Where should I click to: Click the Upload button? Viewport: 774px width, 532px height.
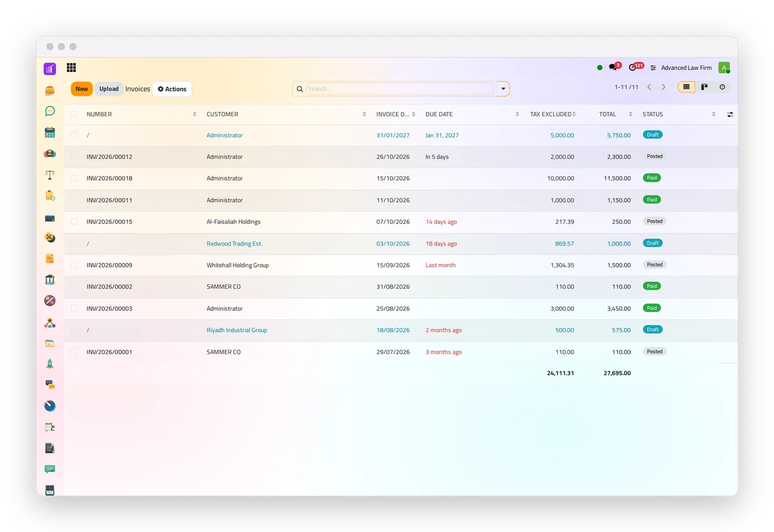pyautogui.click(x=109, y=89)
